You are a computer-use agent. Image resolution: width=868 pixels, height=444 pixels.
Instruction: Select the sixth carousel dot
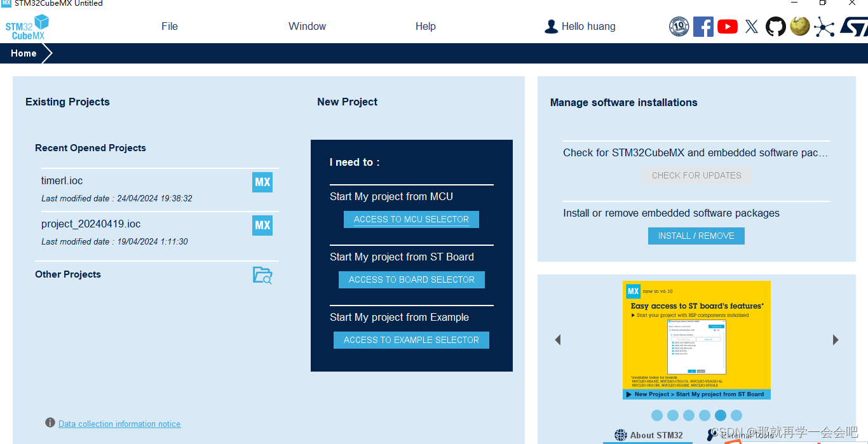(736, 415)
